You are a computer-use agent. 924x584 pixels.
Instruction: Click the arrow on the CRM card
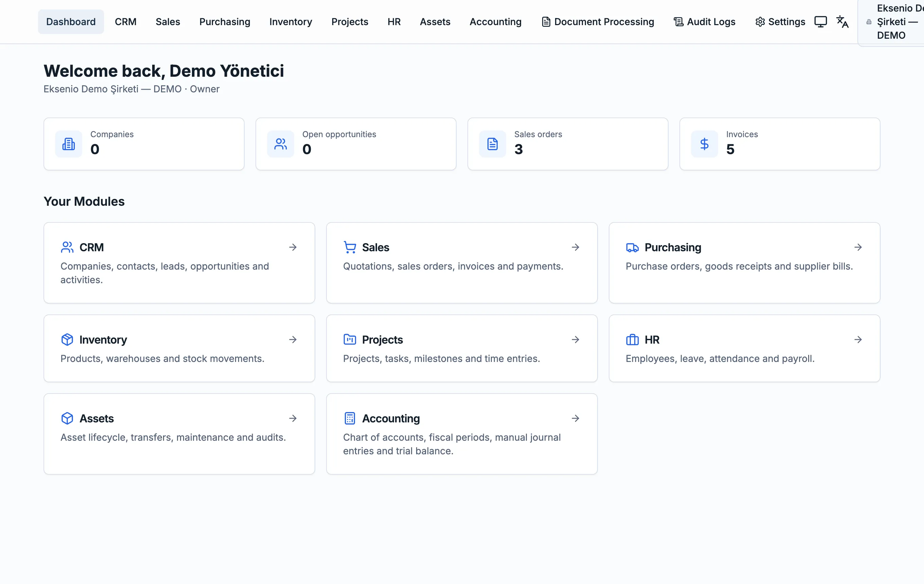[x=293, y=247]
